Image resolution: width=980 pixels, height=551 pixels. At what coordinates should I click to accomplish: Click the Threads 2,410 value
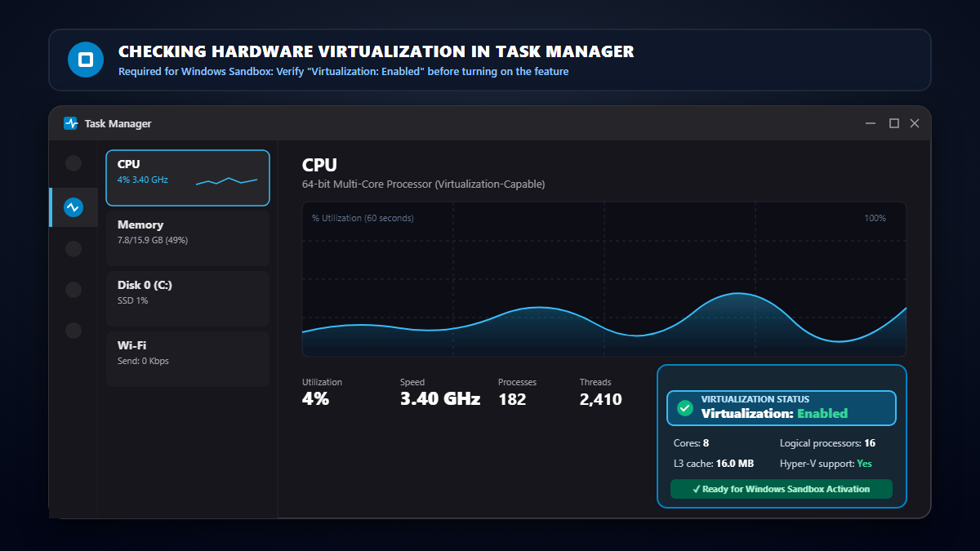pos(601,399)
